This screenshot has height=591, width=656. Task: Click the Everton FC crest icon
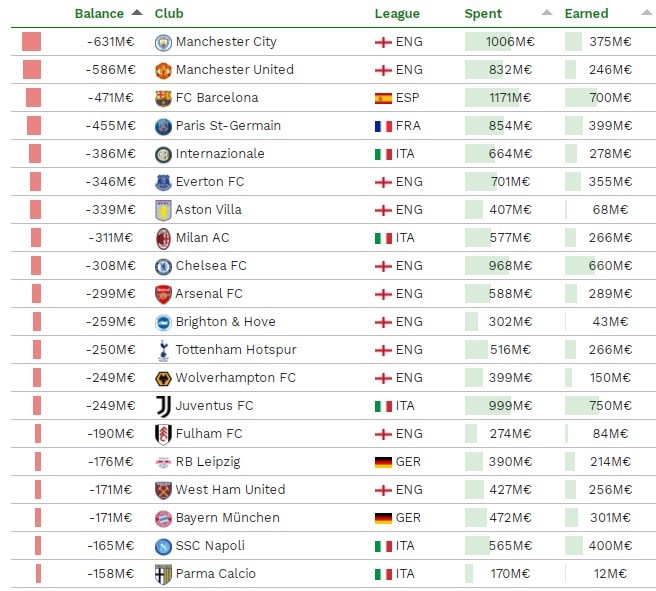point(163,182)
